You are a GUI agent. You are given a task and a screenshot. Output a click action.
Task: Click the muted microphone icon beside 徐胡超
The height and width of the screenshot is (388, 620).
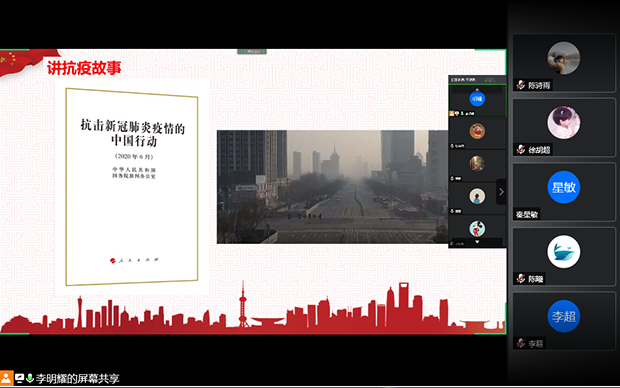point(521,150)
